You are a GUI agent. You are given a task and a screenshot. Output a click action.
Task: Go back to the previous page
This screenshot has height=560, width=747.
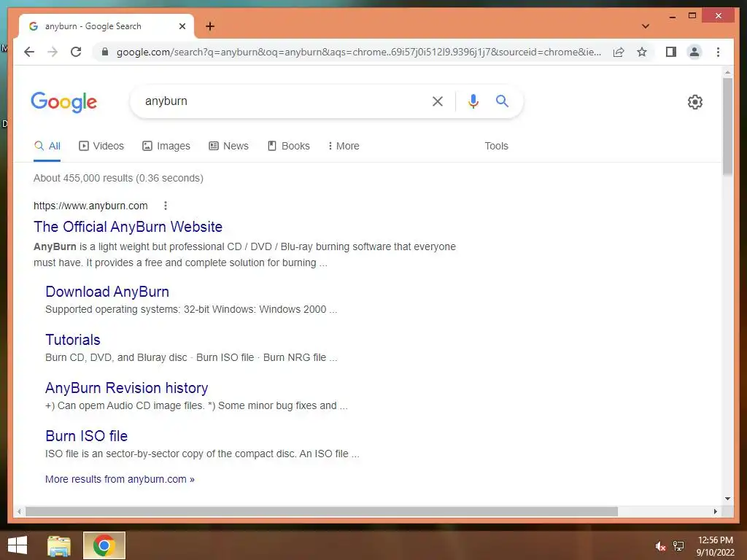coord(29,52)
